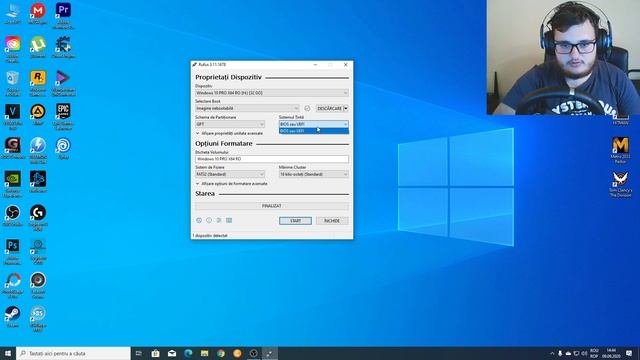The height and width of the screenshot is (360, 640).
Task: Open Mail from the taskbar
Action: click(172, 353)
